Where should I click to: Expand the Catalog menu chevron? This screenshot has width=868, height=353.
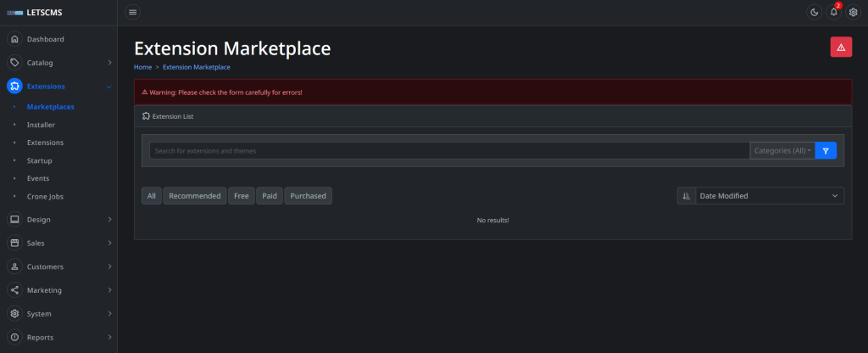pos(109,63)
